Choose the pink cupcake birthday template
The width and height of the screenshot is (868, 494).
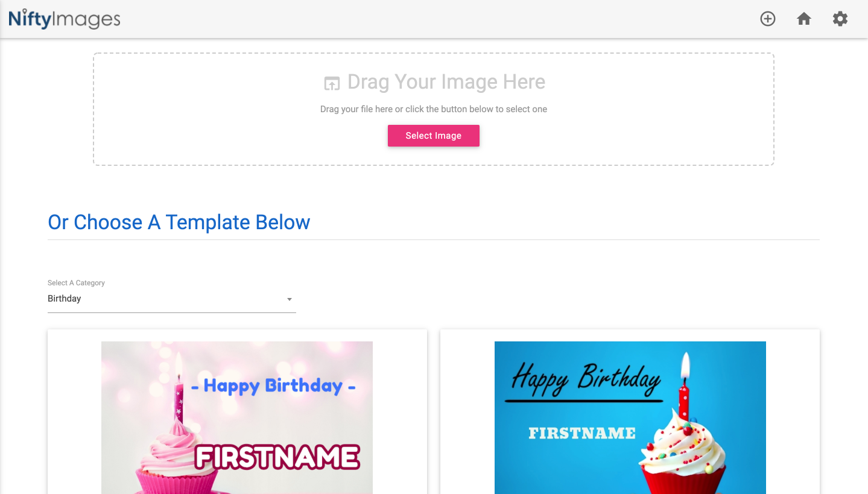tap(237, 417)
